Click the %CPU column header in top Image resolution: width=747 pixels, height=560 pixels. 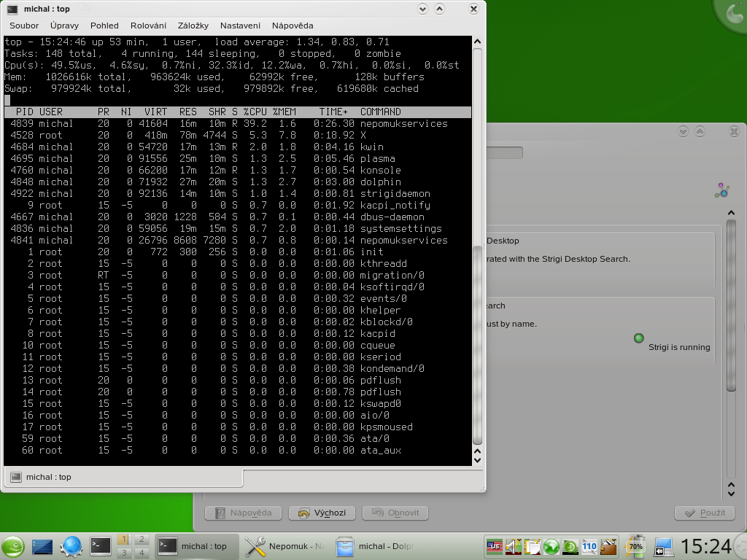(x=255, y=112)
